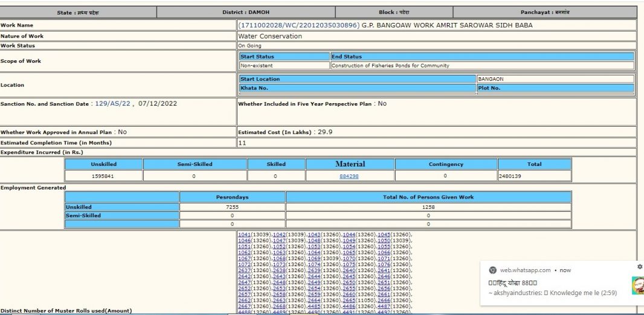The width and height of the screenshot is (644, 315).
Task: Open settings gear in WhatsApp notification
Action: [x=640, y=267]
